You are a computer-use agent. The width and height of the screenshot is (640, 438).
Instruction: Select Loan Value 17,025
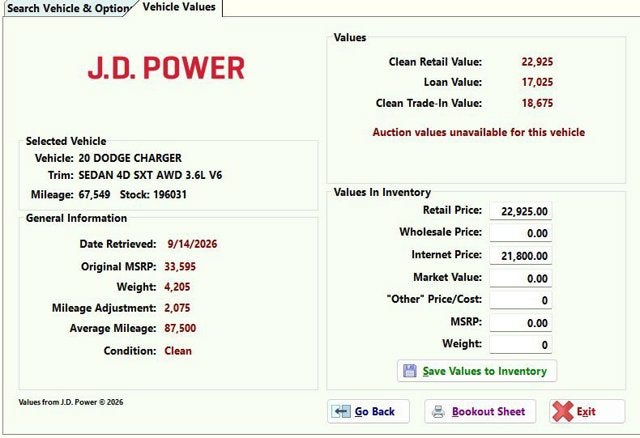537,82
